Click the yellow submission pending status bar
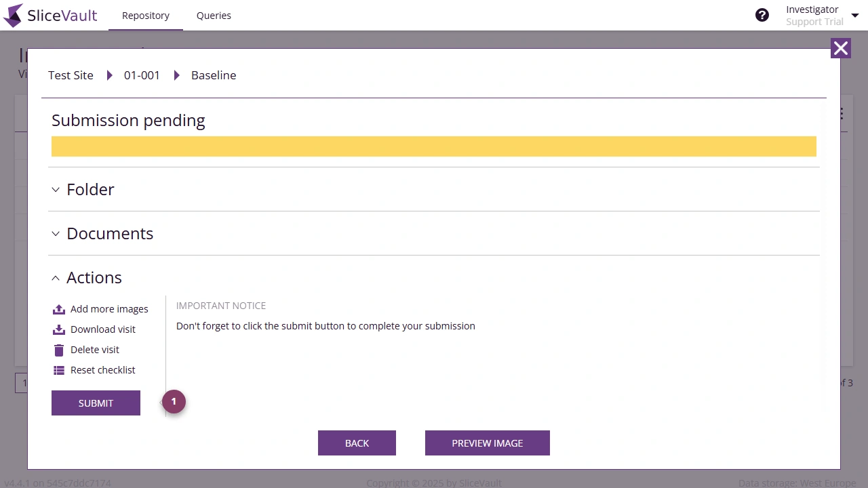This screenshot has height=488, width=868. [434, 146]
